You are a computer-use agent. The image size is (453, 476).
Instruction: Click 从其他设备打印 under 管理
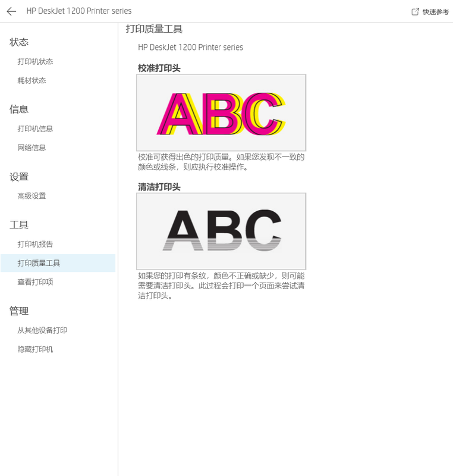pos(42,331)
